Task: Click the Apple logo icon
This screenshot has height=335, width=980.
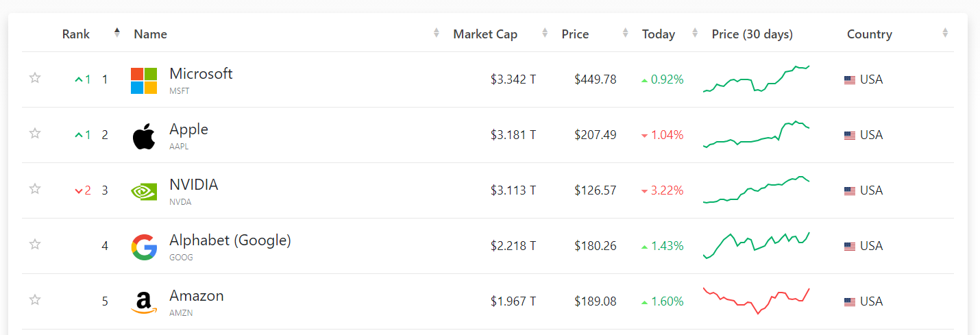Action: (144, 136)
